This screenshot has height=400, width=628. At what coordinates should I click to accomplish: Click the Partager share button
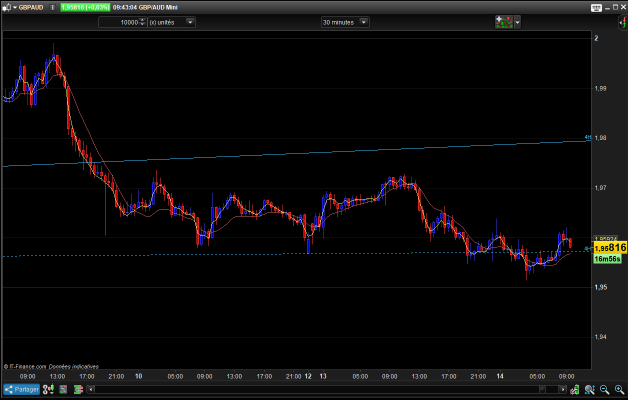(x=22, y=389)
